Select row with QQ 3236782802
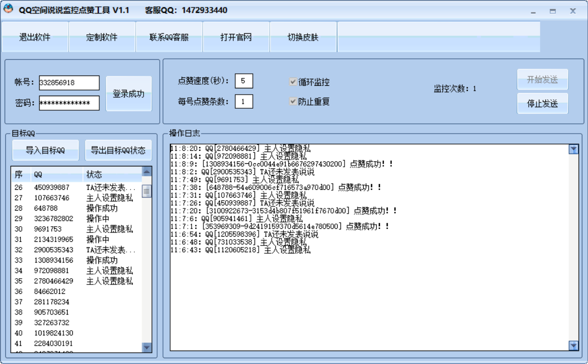 [x=76, y=218]
